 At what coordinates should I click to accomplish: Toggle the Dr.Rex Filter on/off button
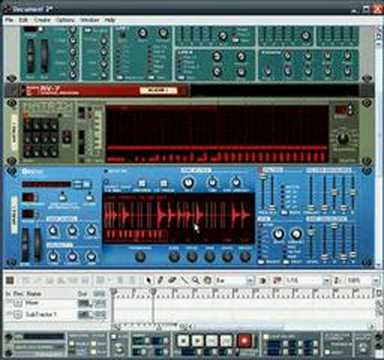(x=260, y=171)
